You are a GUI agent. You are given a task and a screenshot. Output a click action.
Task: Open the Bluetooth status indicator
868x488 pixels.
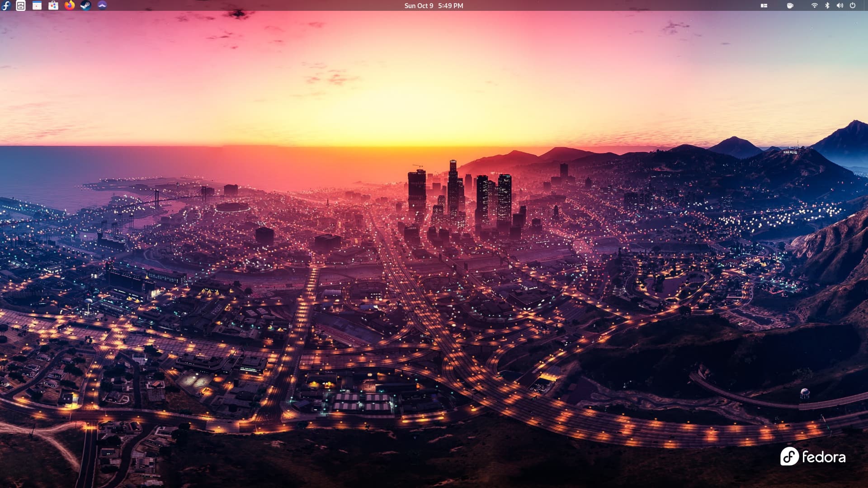[827, 5]
